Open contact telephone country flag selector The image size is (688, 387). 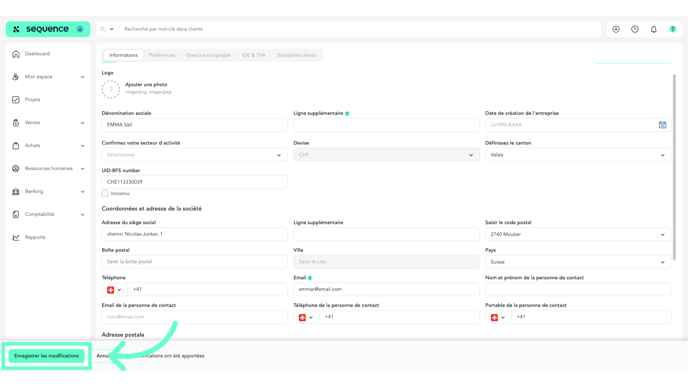(306, 317)
